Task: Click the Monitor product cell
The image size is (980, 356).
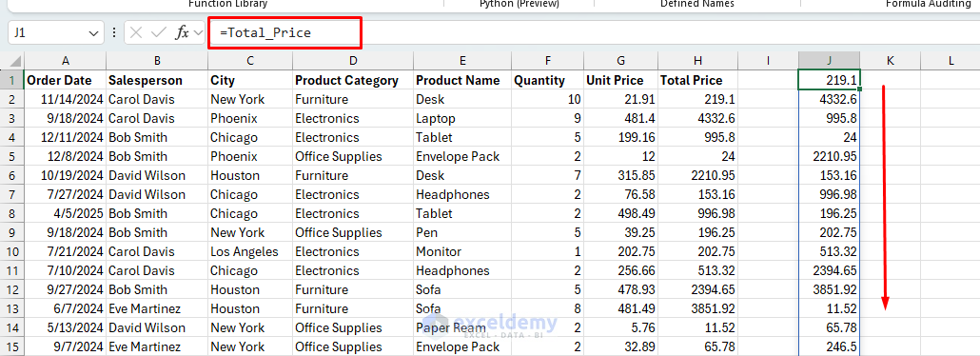Action: coord(462,251)
